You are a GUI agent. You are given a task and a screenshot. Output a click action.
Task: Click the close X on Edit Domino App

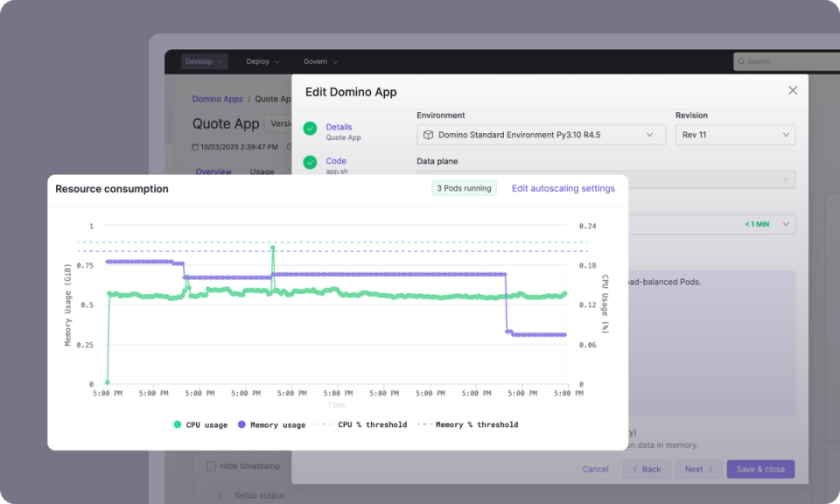tap(793, 91)
